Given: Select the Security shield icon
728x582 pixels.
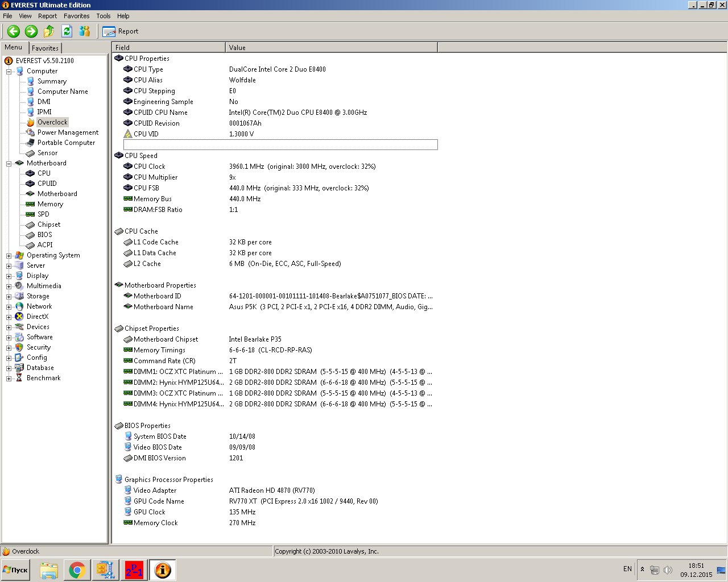Looking at the screenshot, I should point(19,347).
